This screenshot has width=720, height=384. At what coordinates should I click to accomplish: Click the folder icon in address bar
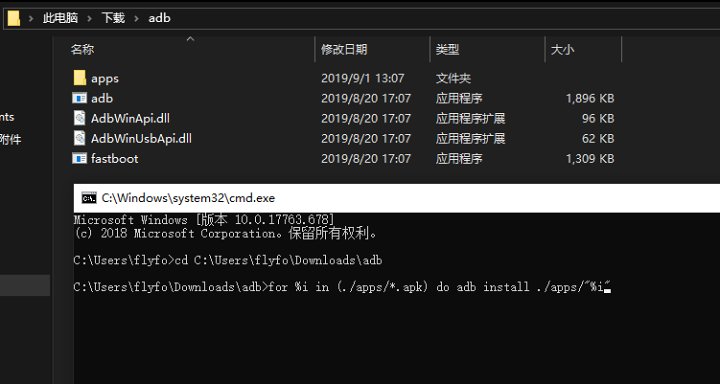click(x=14, y=18)
